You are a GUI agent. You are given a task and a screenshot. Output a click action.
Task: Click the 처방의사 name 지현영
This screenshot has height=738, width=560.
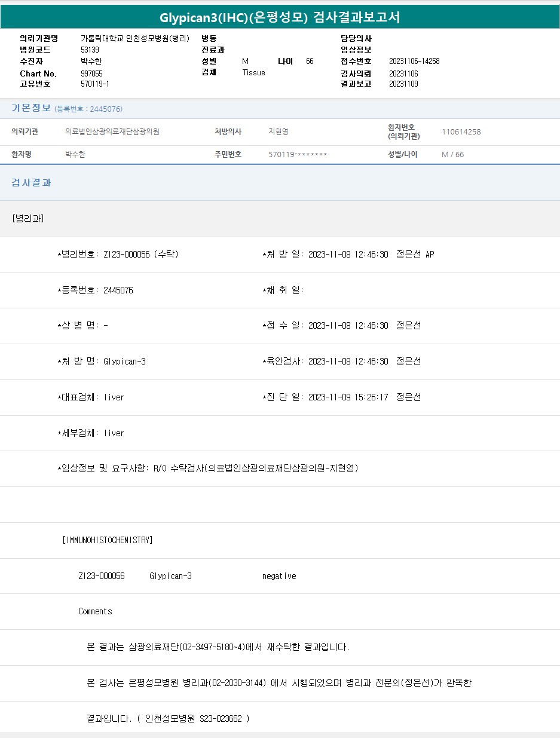(x=279, y=132)
